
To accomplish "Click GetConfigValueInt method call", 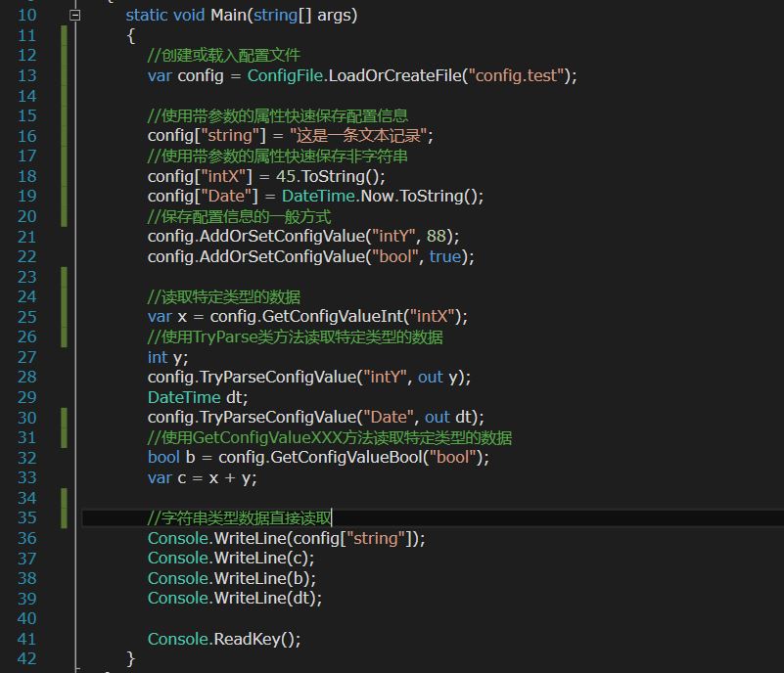I will (x=332, y=316).
